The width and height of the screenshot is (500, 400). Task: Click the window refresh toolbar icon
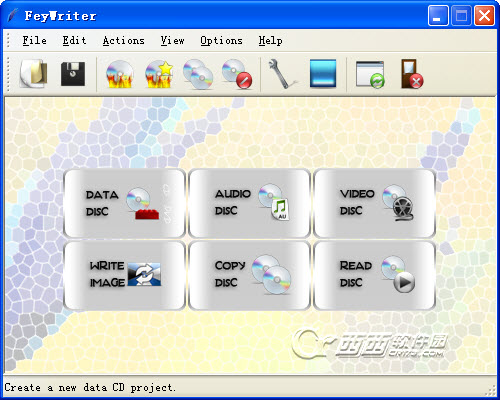click(370, 74)
